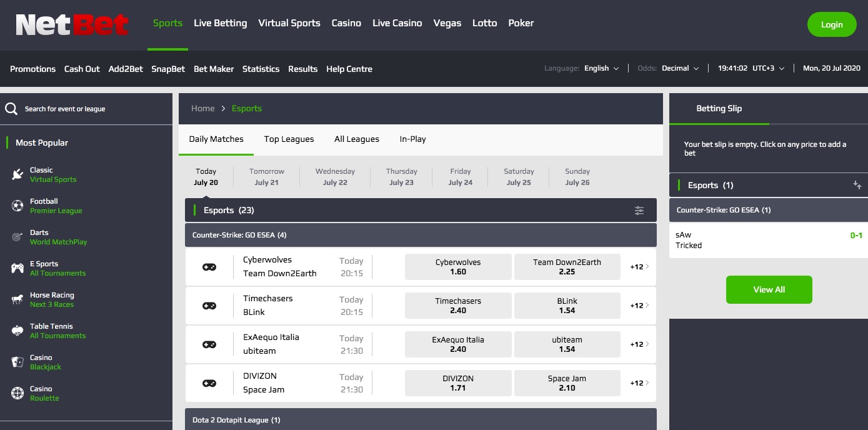Bet on Team Down2Earth at 2.25
The image size is (868, 430).
point(567,267)
